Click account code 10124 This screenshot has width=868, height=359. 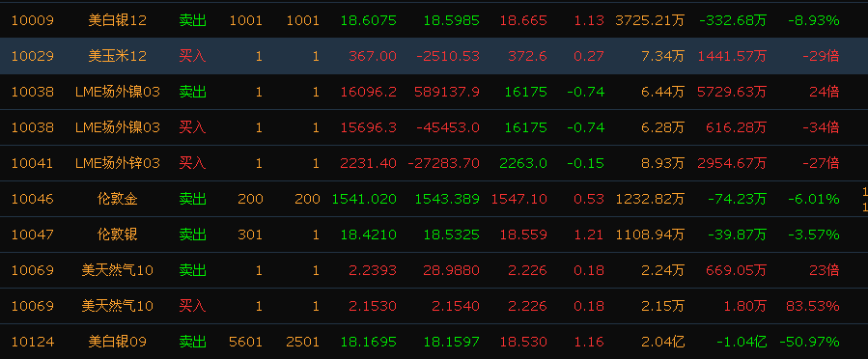pos(33,342)
